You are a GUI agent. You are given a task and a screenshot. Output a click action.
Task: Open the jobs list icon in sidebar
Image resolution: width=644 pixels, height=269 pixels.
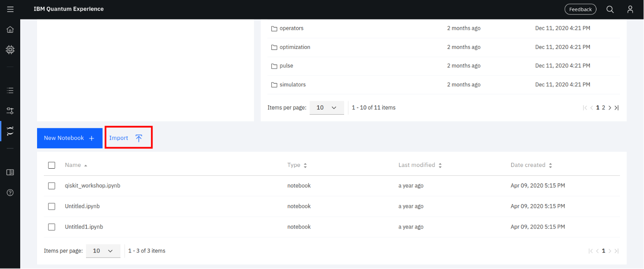[10, 90]
